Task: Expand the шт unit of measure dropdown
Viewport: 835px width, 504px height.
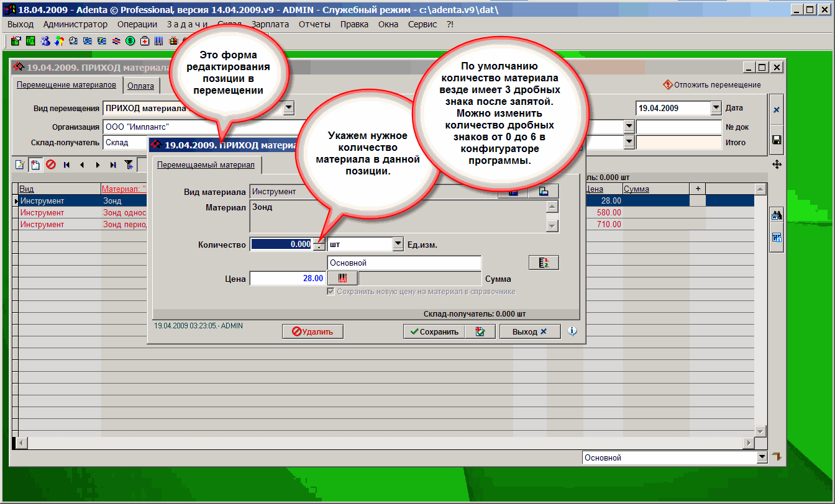Action: [x=398, y=245]
